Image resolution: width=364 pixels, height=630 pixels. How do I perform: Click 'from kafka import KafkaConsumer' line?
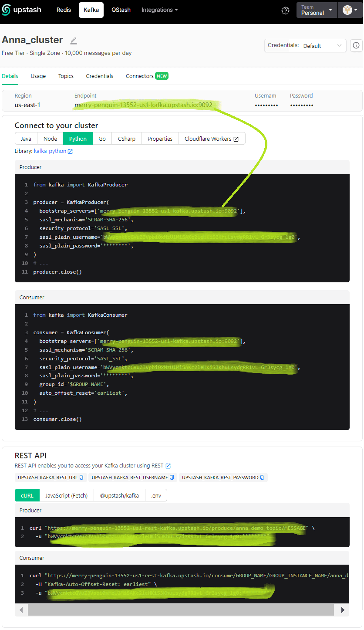(81, 315)
